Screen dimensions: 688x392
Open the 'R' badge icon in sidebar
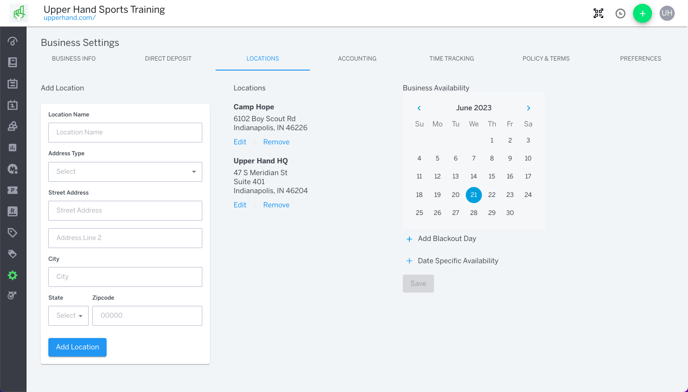pos(13,211)
